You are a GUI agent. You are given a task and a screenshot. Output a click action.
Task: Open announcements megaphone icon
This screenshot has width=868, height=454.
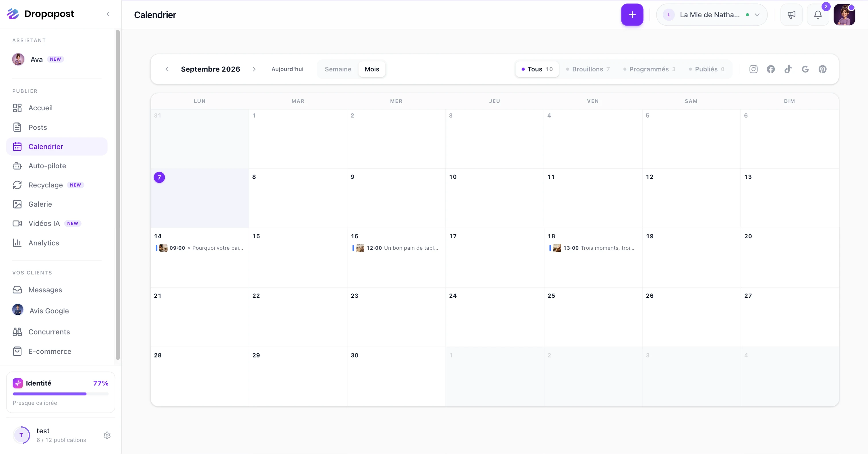point(792,15)
